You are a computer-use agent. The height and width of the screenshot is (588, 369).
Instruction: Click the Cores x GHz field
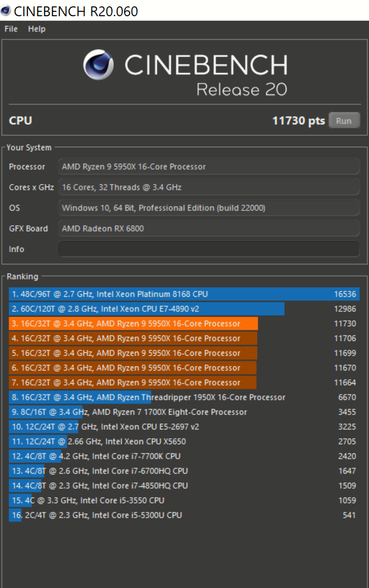coord(209,187)
